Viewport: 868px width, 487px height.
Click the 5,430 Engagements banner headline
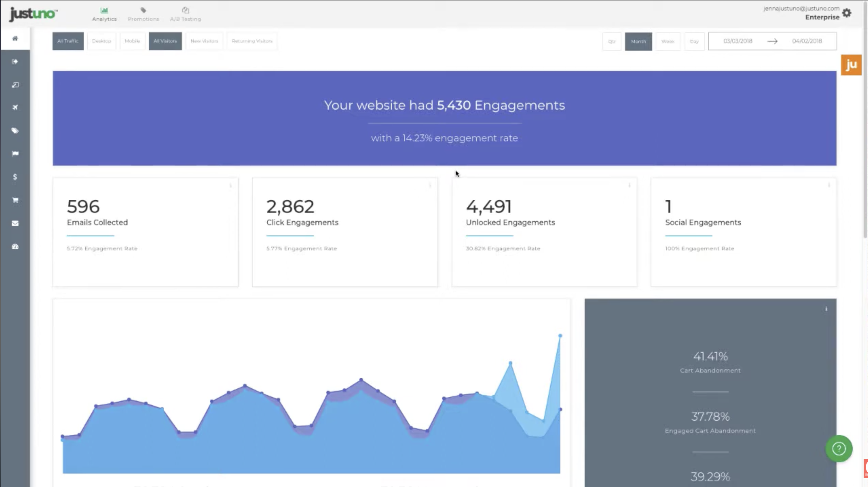444,105
